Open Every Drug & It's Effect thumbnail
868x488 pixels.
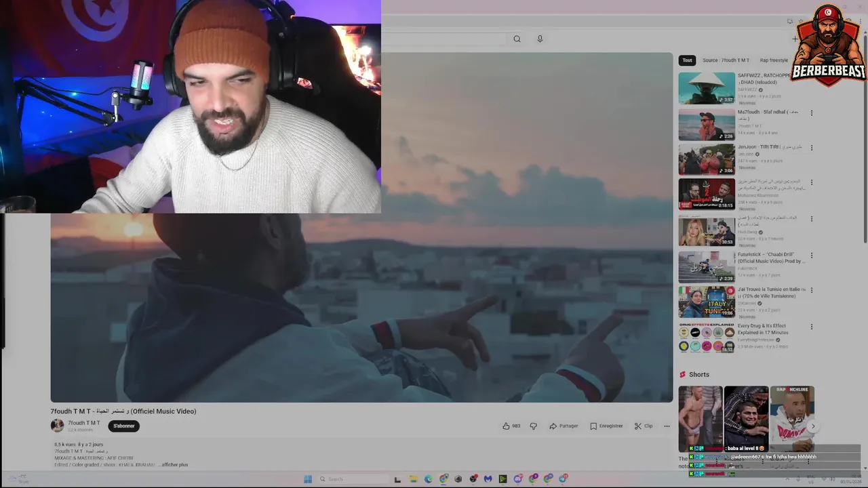(x=707, y=338)
